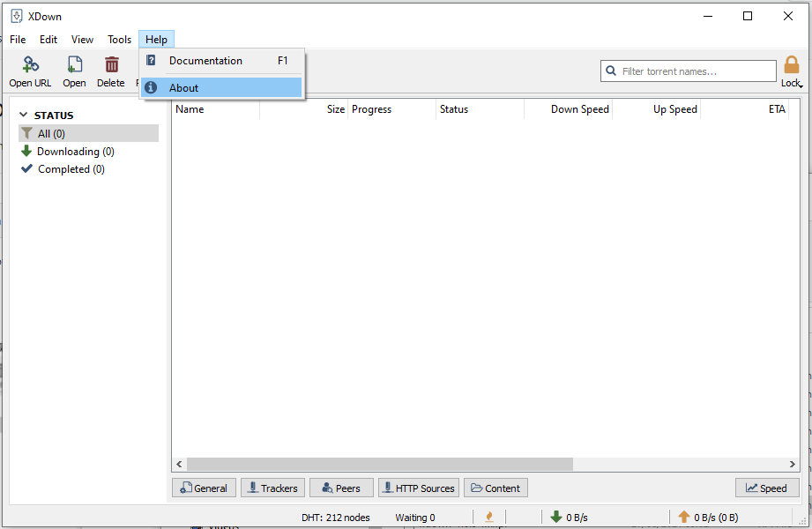This screenshot has width=812, height=529.
Task: Open the General panel
Action: click(204, 488)
